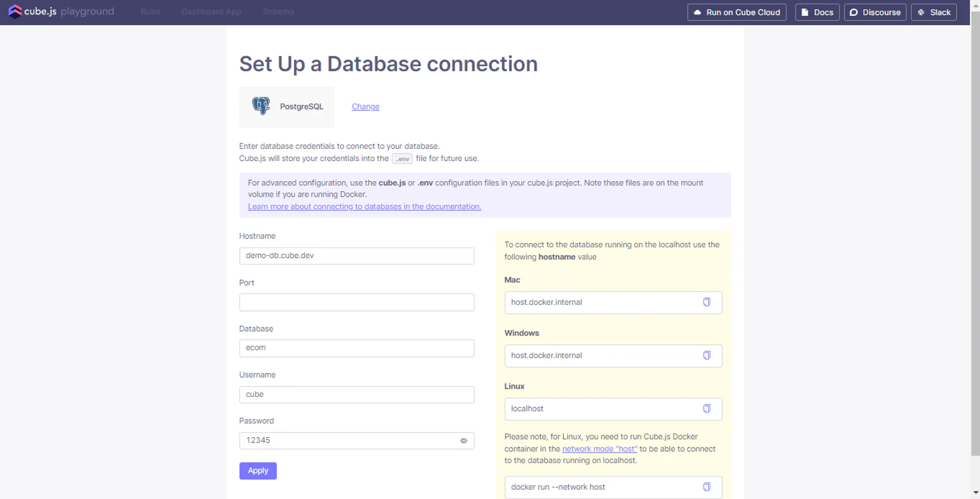
Task: Focus the Database input field
Action: [x=356, y=348]
